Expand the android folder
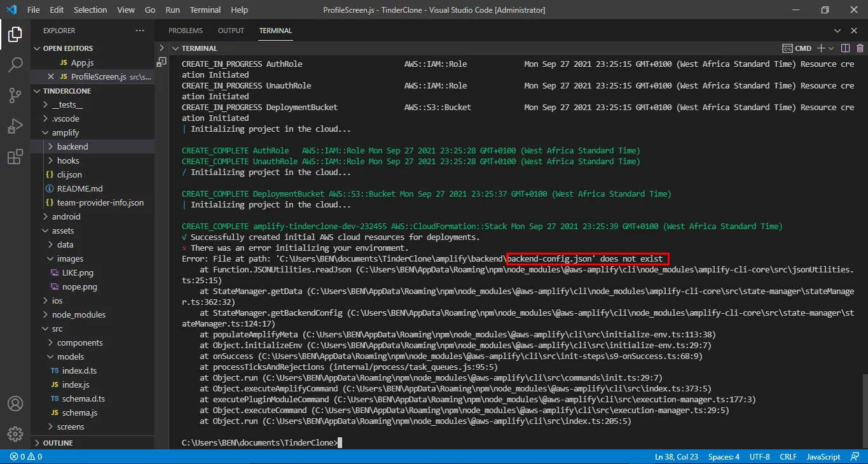868x464 pixels. (x=93, y=216)
